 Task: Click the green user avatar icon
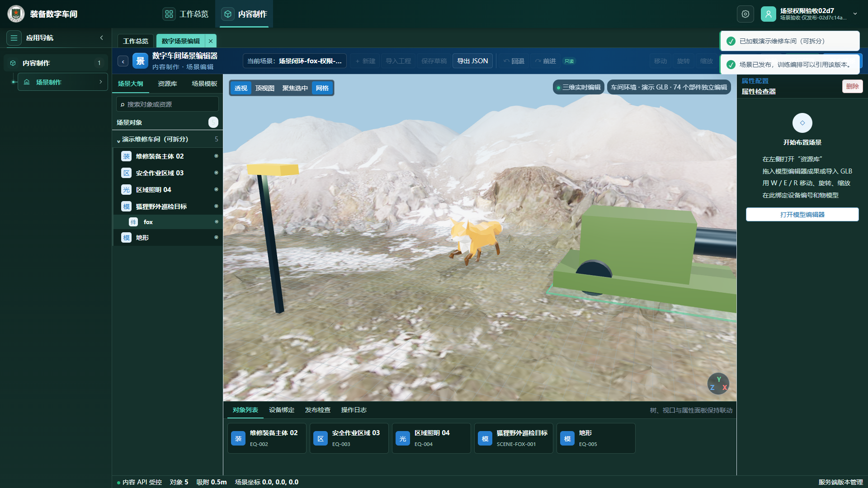click(x=769, y=14)
